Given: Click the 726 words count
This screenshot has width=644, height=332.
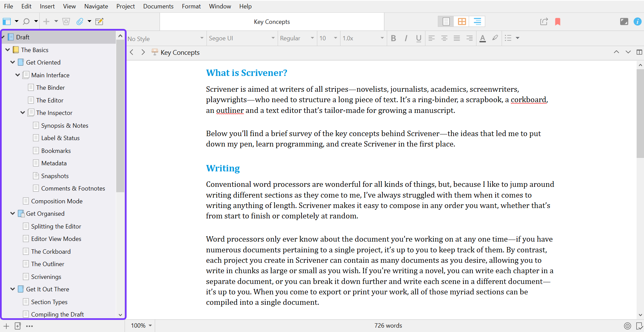Looking at the screenshot, I should (388, 326).
